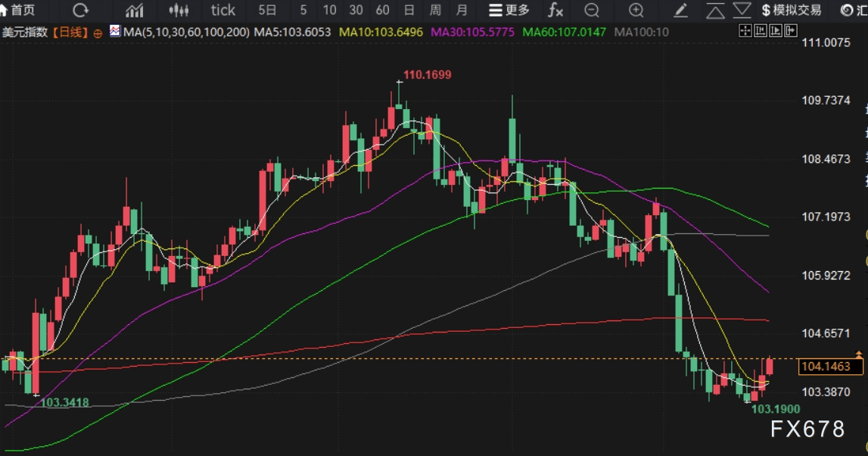Switch to the 60-minute timeframe tab

tap(382, 11)
